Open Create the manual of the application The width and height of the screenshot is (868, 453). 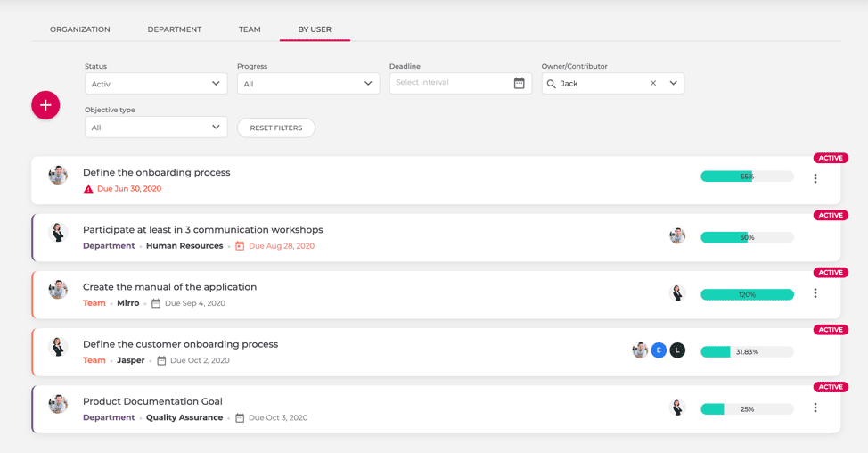tap(170, 287)
